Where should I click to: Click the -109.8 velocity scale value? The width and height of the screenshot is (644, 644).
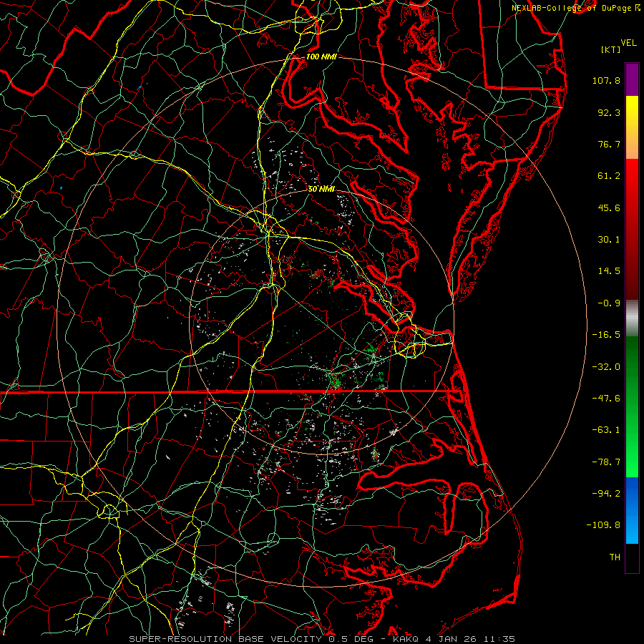(603, 525)
